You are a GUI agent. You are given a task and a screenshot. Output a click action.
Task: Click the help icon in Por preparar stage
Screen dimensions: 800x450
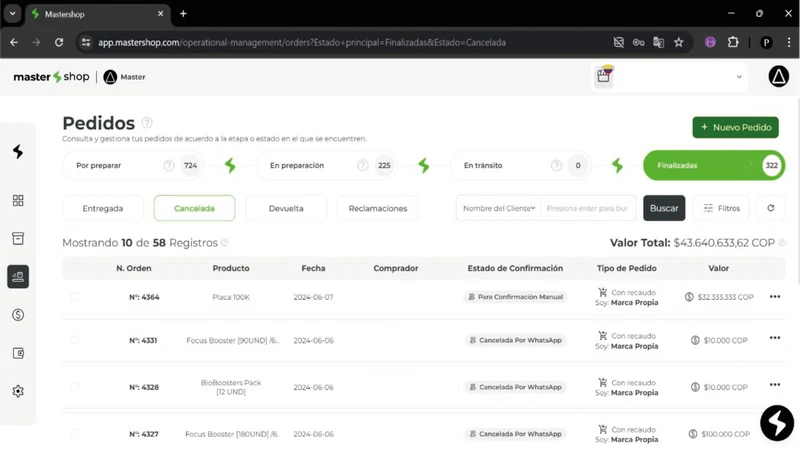coord(169,165)
